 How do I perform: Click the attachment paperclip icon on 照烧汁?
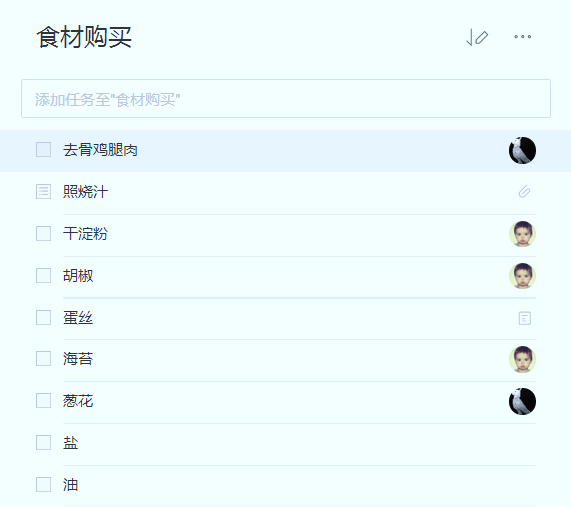(x=524, y=192)
